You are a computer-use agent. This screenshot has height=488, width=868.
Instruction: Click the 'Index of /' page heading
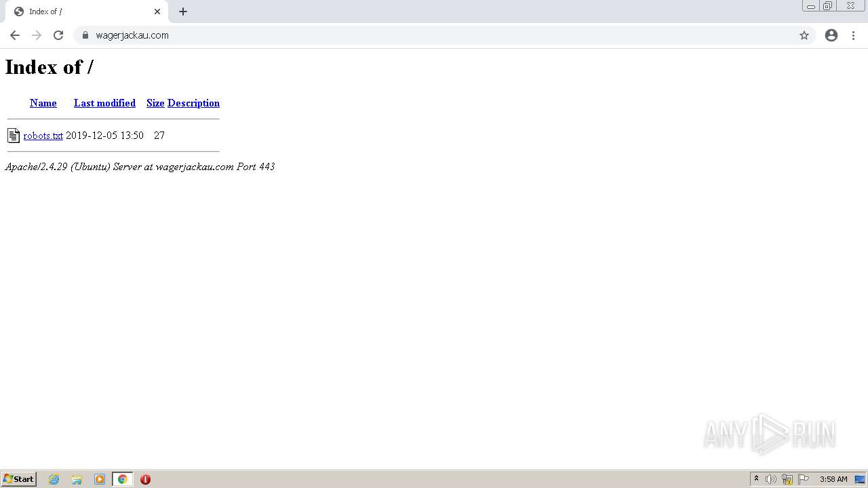(x=50, y=66)
